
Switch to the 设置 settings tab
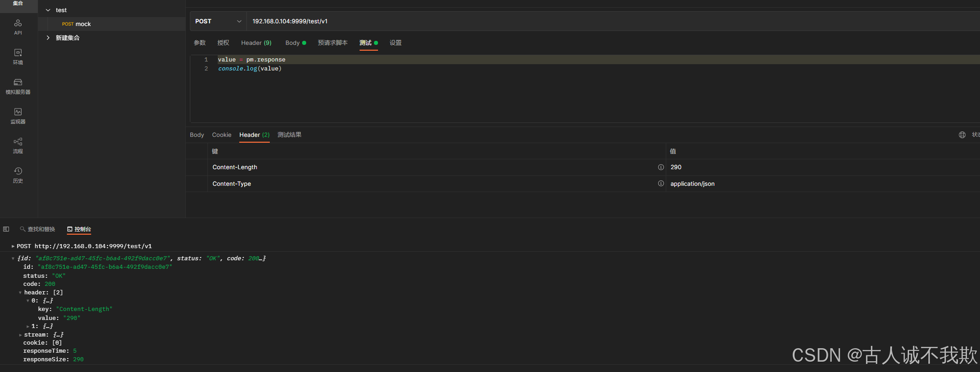[396, 43]
